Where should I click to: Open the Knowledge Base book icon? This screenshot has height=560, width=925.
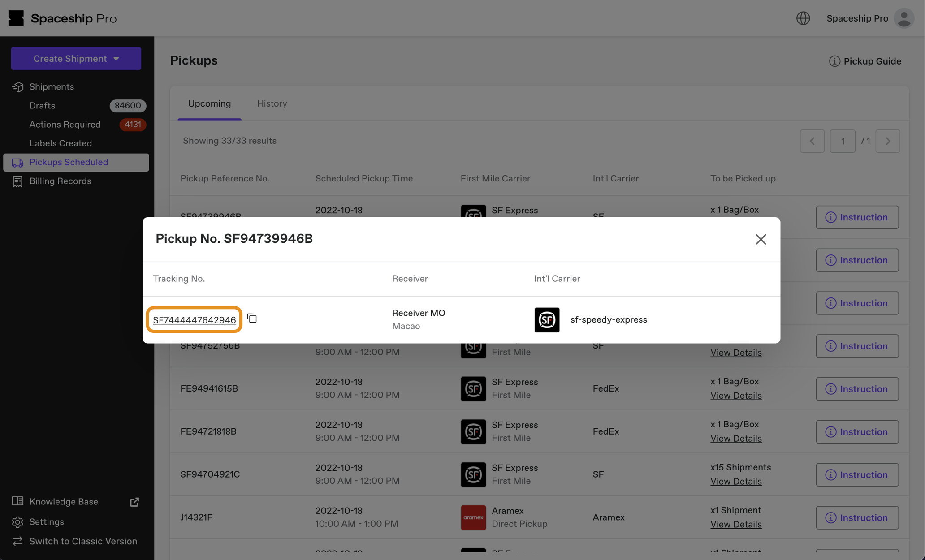click(x=17, y=501)
